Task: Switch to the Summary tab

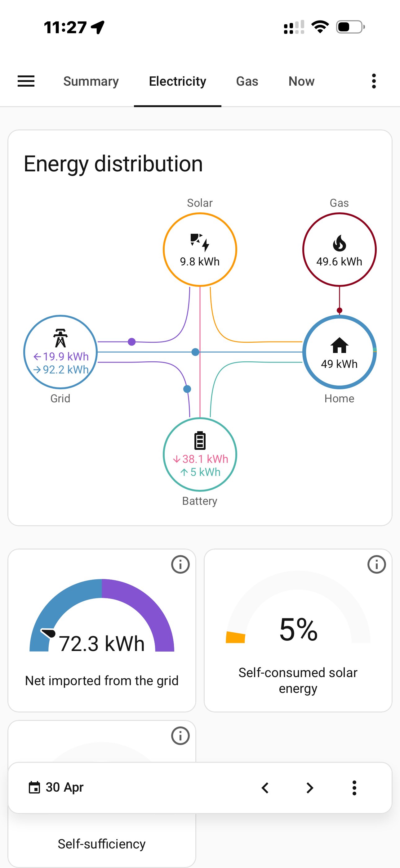Action: pos(91,81)
